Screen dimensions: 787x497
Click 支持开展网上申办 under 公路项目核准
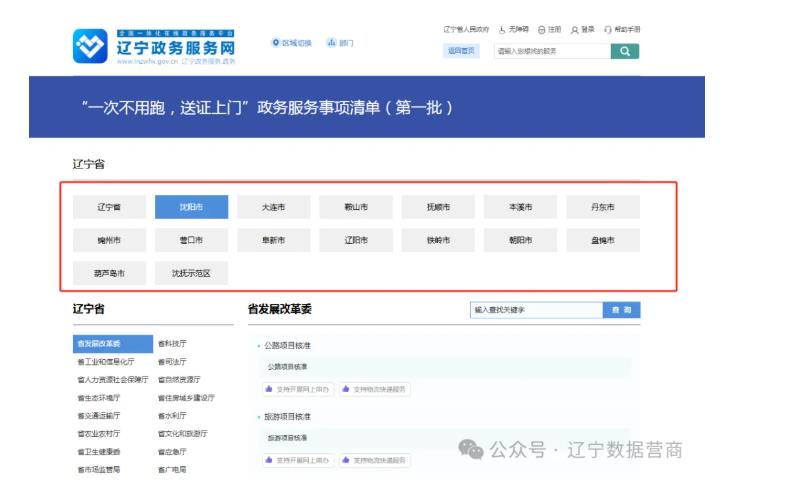[x=297, y=389]
